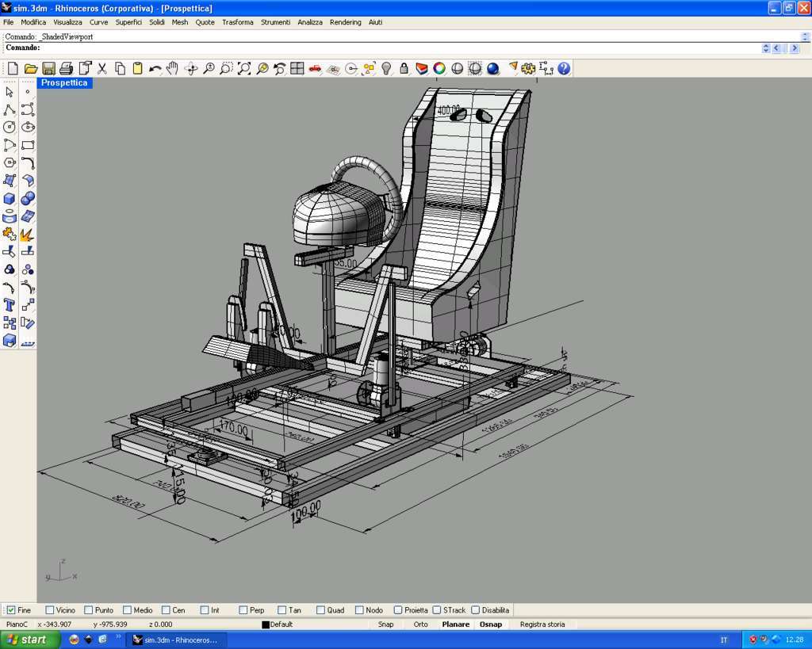The width and height of the screenshot is (812, 649).
Task: Enable the Vicino osnap checkbox
Action: [50, 610]
